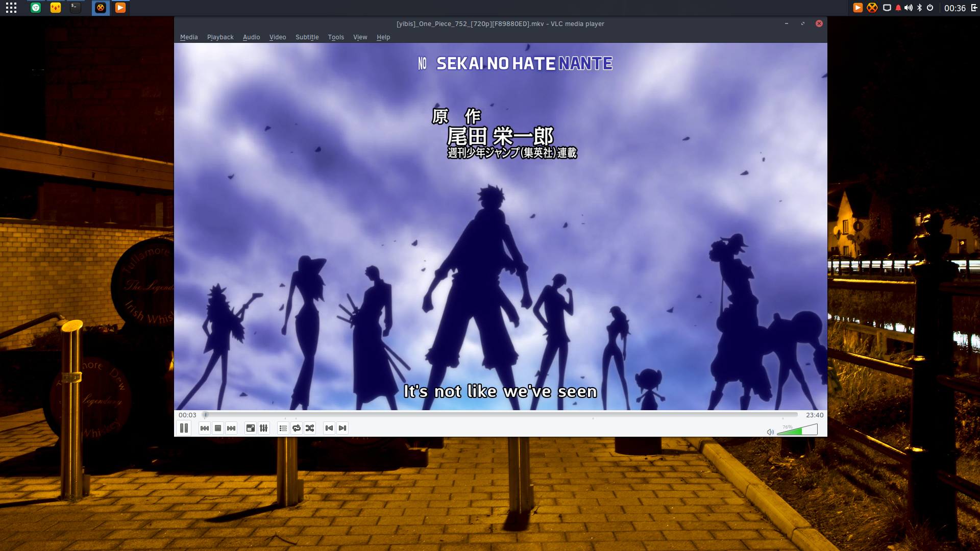
Task: Open the Video menu
Action: pos(278,37)
